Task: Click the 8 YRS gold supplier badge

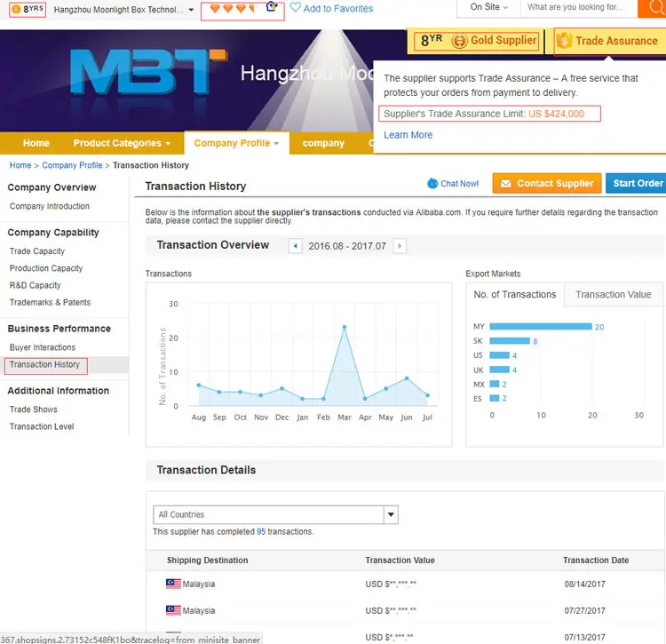Action: pos(28,10)
